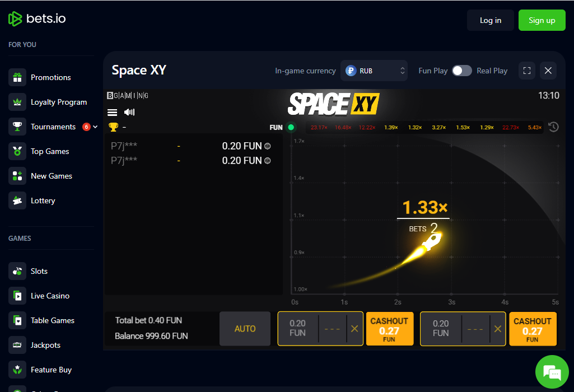The image size is (574, 392).
Task: Click the first 0.20 FUN bet amount
Action: 297,328
